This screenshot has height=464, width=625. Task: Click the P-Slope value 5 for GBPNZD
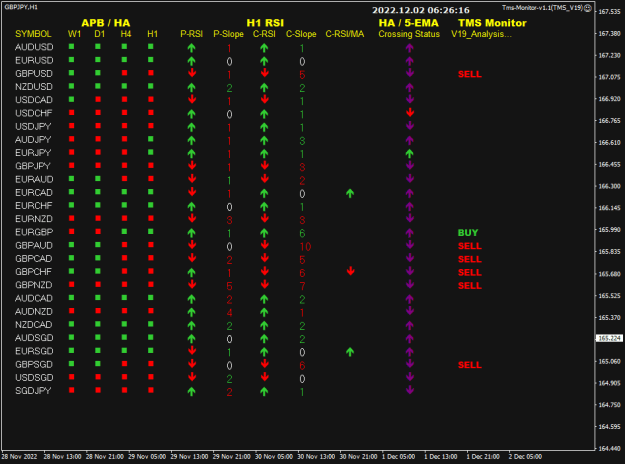point(229,286)
